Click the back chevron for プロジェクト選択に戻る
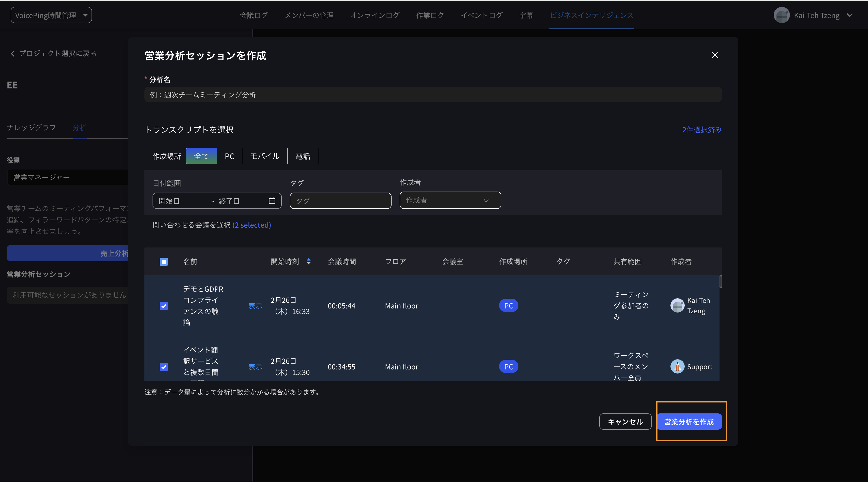This screenshot has height=482, width=868. click(x=12, y=54)
